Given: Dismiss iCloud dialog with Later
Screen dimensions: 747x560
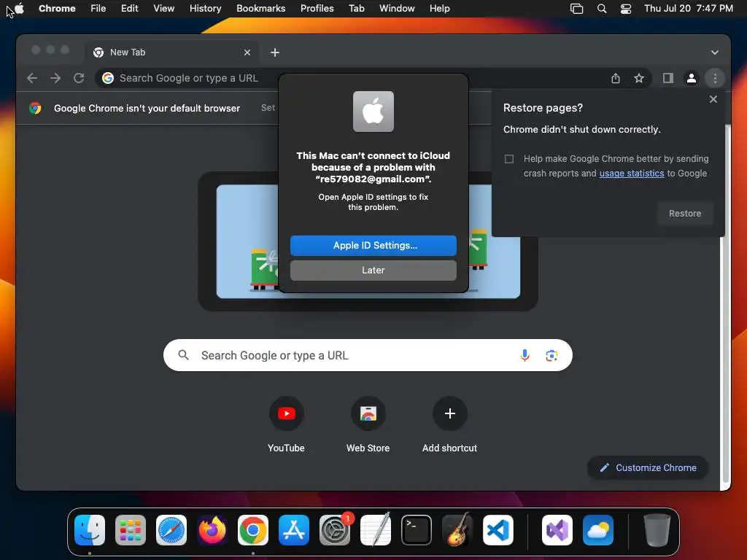Looking at the screenshot, I should coord(373,270).
